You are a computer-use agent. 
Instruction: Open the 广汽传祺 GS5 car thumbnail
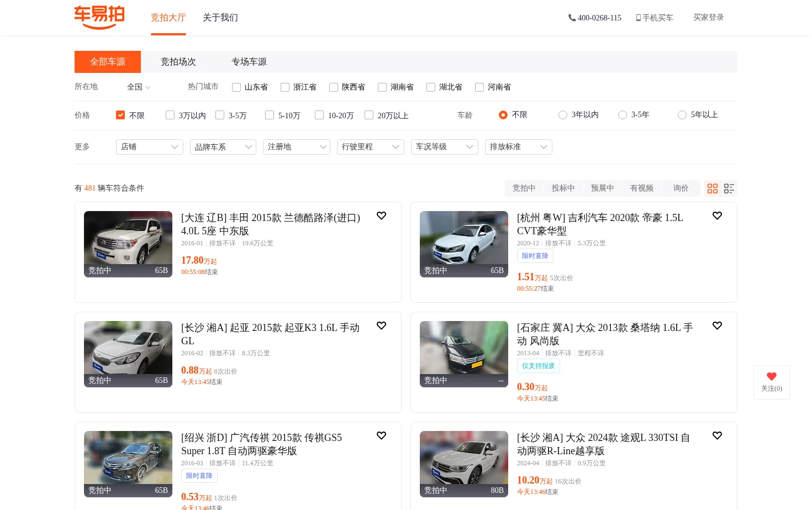(128, 464)
